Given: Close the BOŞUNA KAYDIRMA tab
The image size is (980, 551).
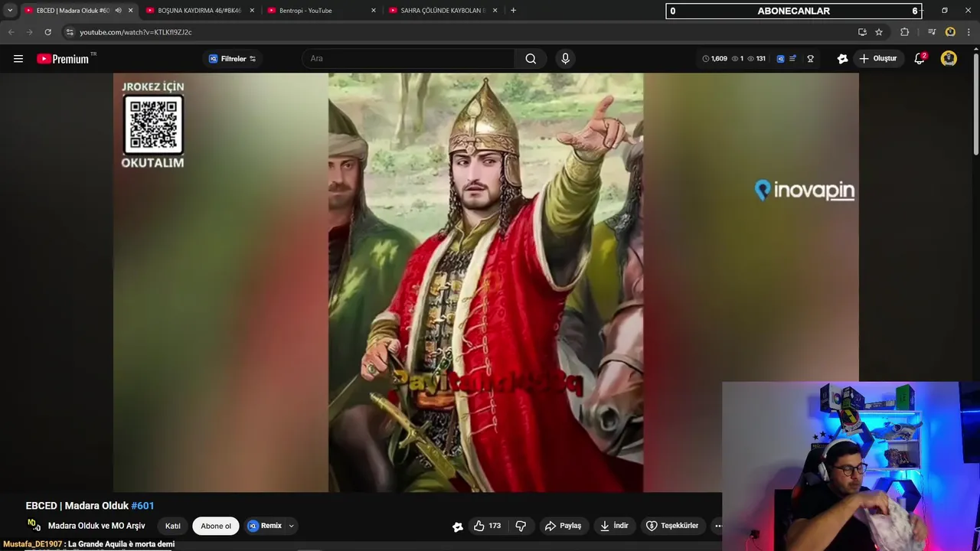Looking at the screenshot, I should pyautogui.click(x=252, y=11).
